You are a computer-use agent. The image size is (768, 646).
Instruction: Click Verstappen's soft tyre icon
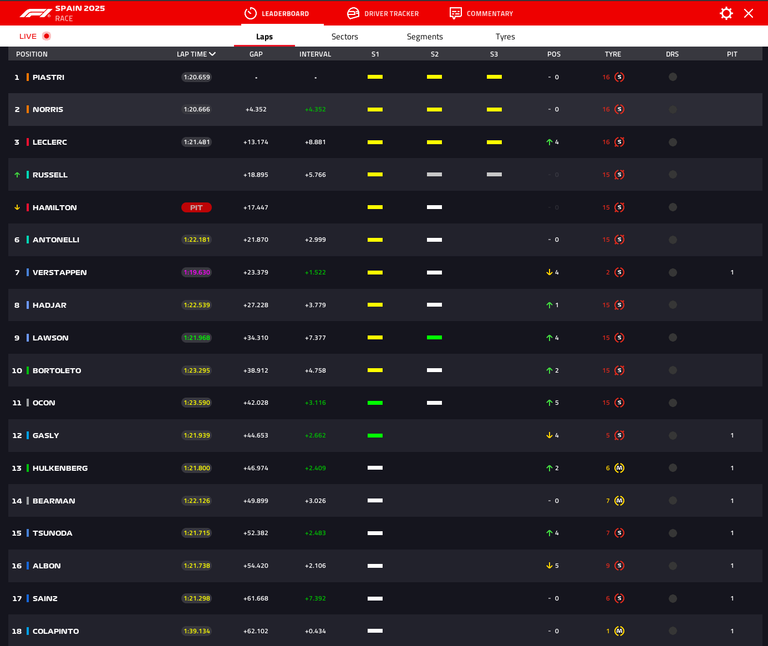click(x=619, y=272)
